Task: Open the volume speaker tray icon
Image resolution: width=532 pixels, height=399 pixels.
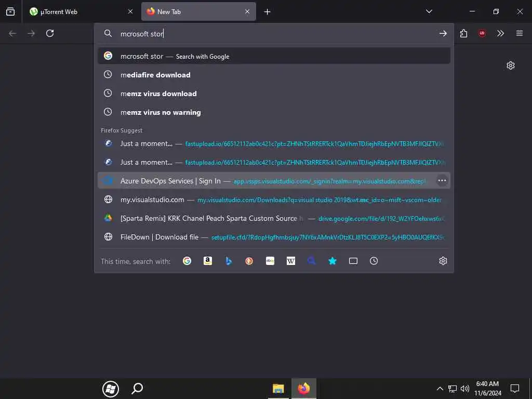Action: (x=465, y=389)
